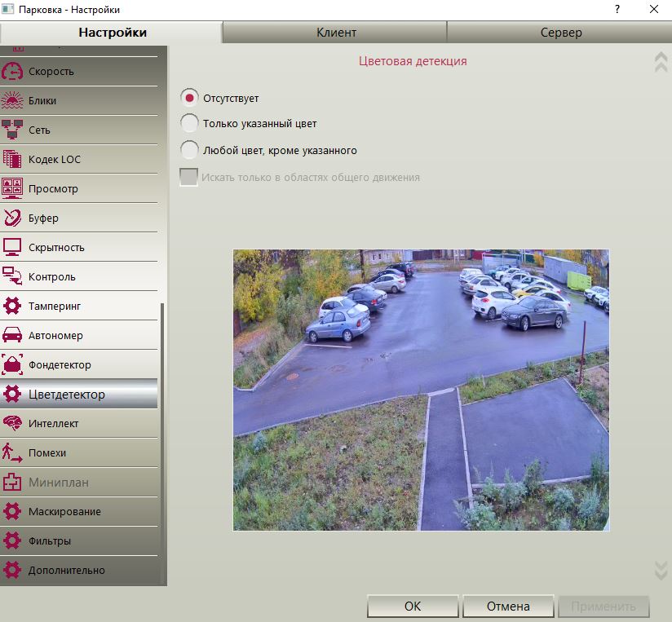
Task: Select the Автономер car icon
Action: [x=12, y=335]
